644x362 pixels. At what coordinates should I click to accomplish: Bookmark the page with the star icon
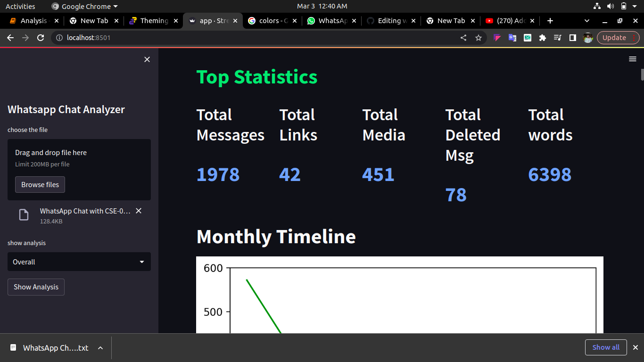(x=479, y=37)
